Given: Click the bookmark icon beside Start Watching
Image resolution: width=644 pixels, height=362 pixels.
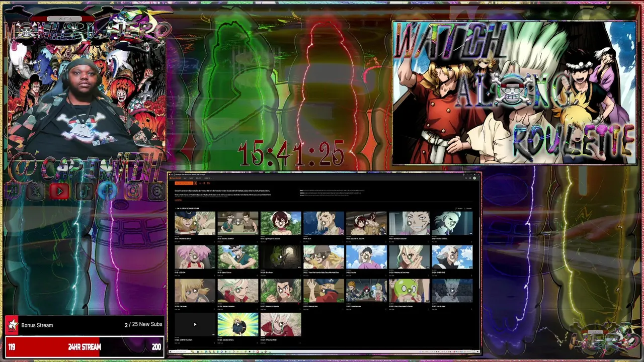Looking at the screenshot, I should pyautogui.click(x=195, y=183).
